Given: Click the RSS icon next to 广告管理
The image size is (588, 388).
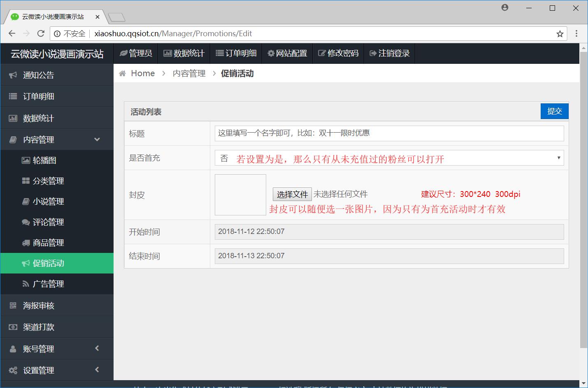Looking at the screenshot, I should coord(26,284).
